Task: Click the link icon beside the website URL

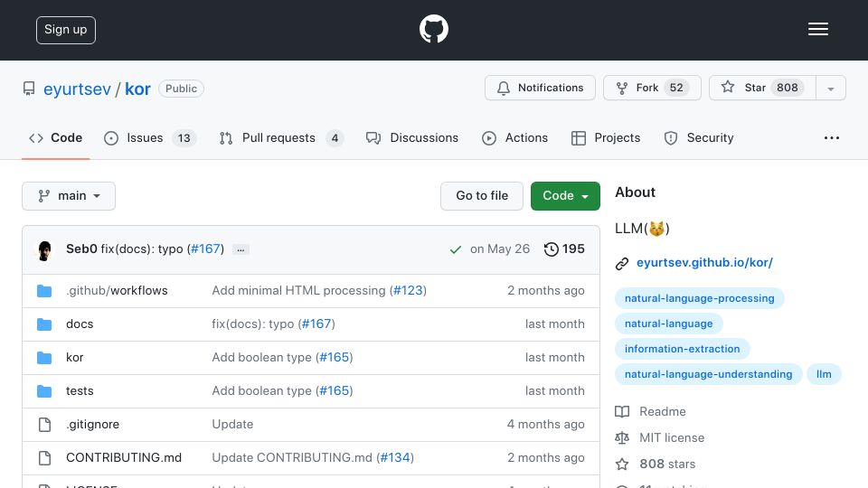Action: point(622,263)
